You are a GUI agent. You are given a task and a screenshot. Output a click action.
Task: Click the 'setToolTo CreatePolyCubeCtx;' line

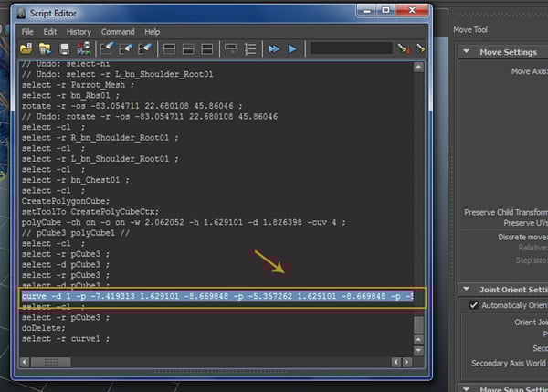click(90, 212)
